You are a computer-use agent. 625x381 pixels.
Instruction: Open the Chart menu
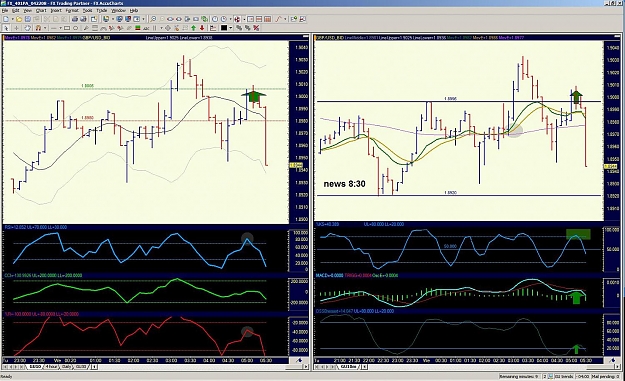coord(41,10)
